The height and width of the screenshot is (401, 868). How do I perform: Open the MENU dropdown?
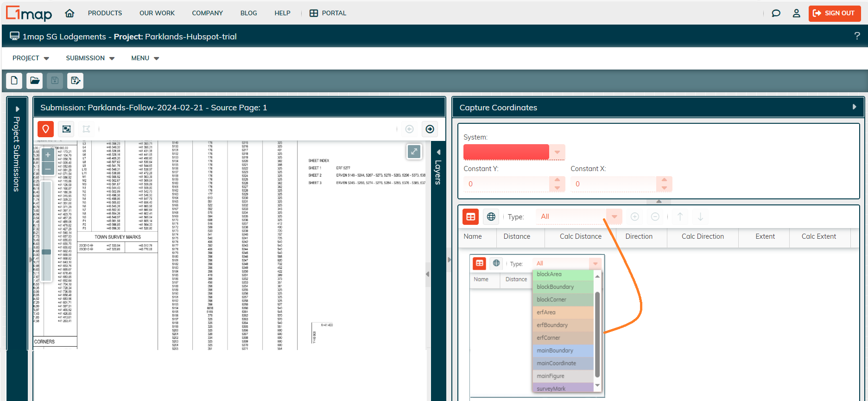[145, 58]
